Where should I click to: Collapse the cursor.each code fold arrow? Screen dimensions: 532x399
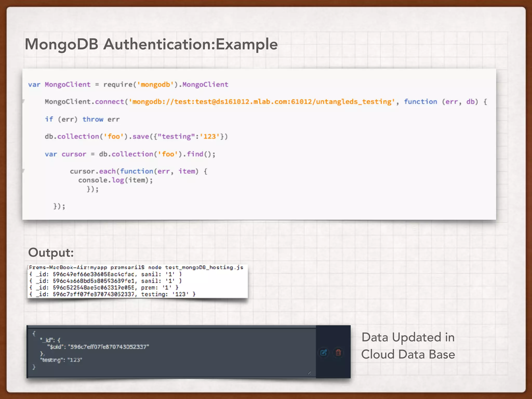24,170
